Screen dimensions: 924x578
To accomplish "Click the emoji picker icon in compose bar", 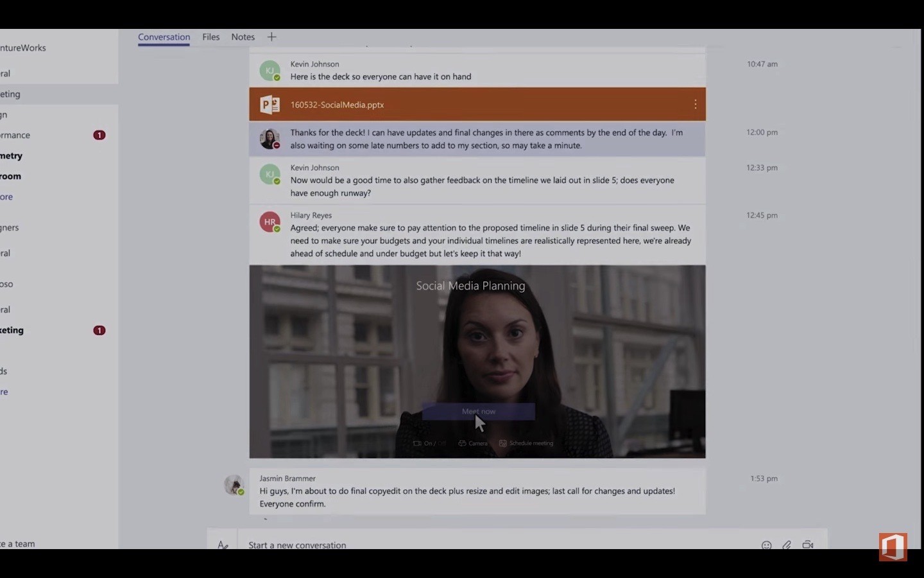I will pyautogui.click(x=766, y=545).
